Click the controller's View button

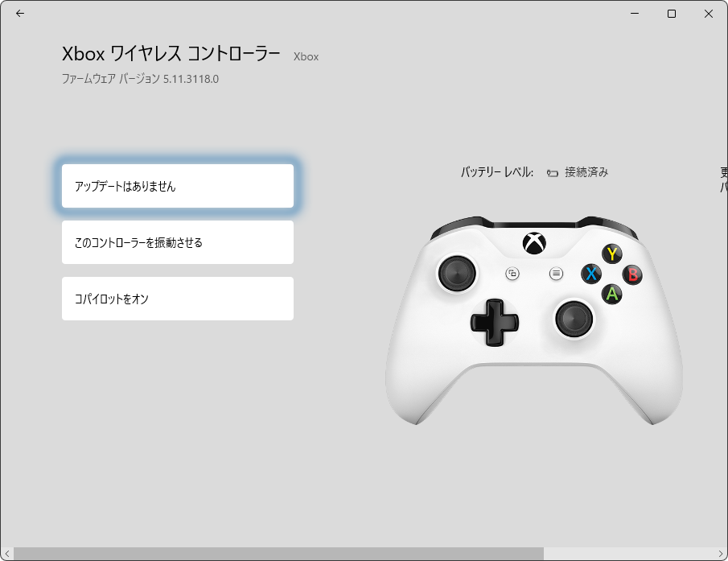click(x=512, y=274)
